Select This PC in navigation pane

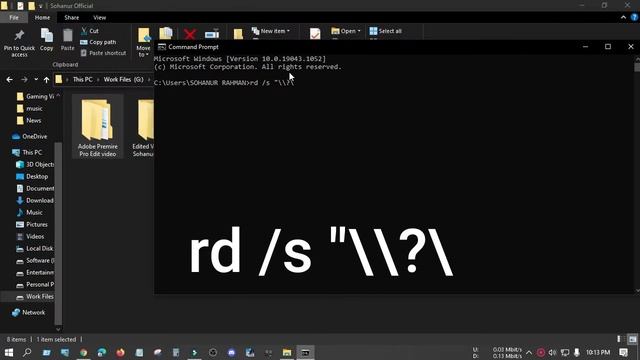coord(32,152)
